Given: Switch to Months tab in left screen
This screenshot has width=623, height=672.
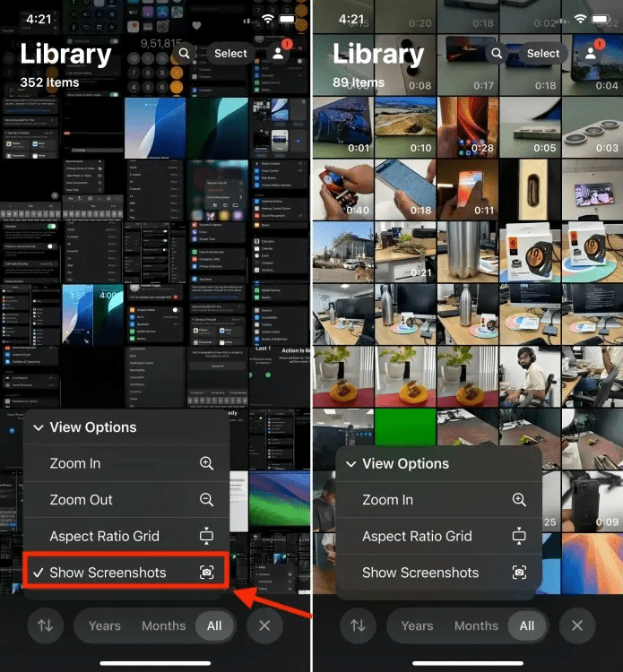Looking at the screenshot, I should coord(164,625).
